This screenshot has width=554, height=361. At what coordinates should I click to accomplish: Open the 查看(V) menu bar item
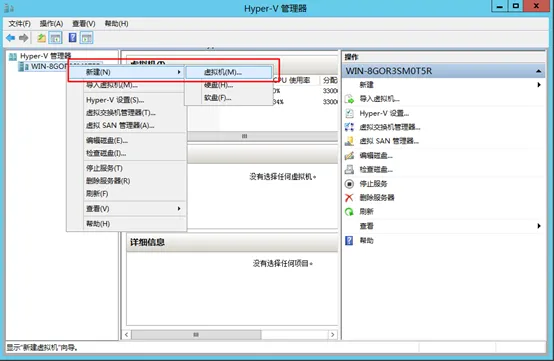point(84,24)
